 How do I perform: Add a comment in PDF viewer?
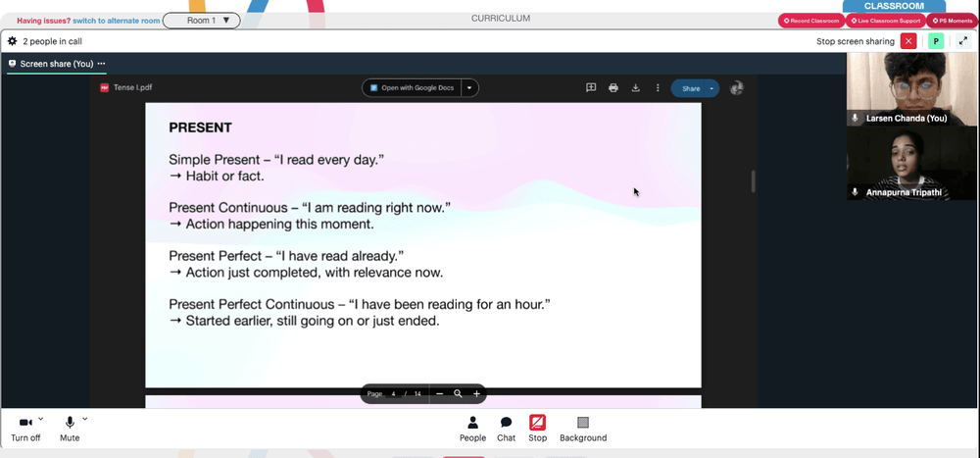click(591, 88)
